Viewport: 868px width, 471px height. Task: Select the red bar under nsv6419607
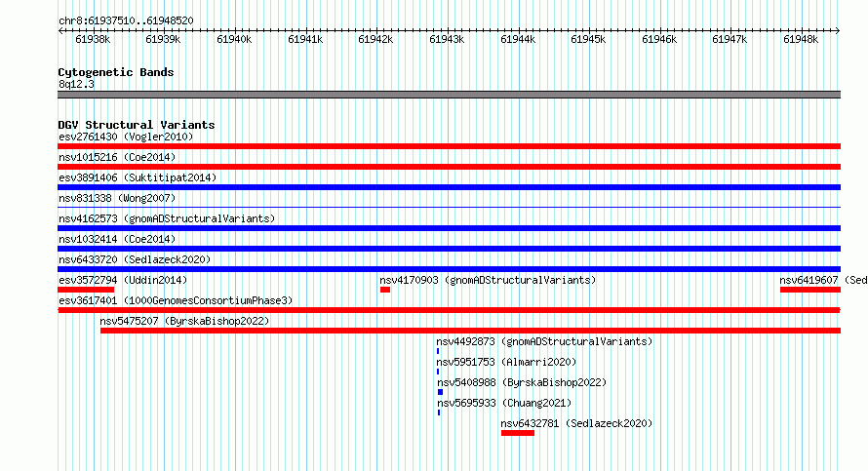click(810, 290)
